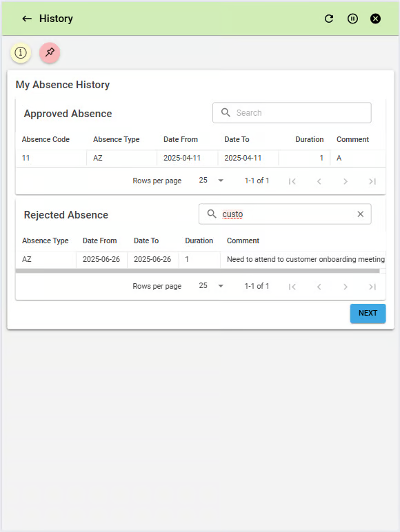Go to the next page in the Rejected Absence table
400x532 pixels.
[x=346, y=287]
